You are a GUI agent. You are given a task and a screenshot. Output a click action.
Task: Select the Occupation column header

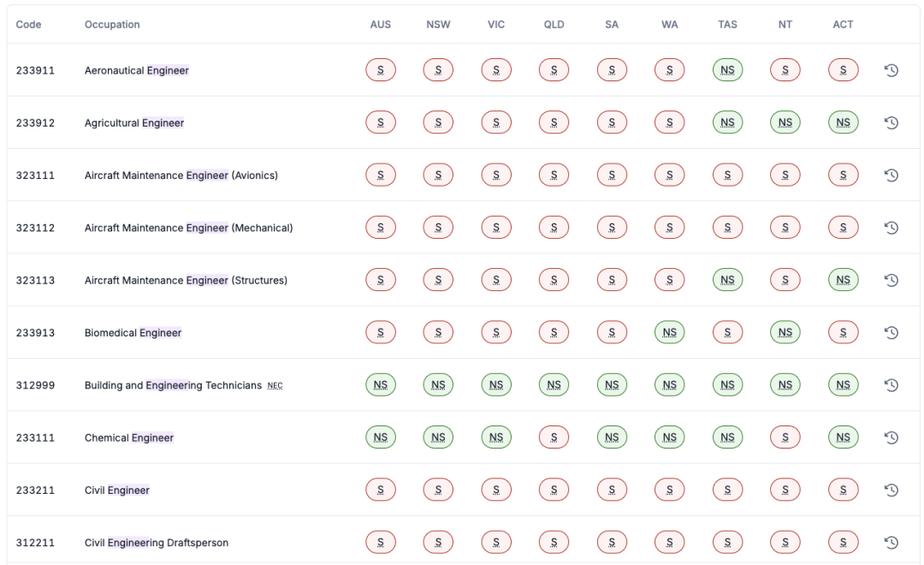112,25
